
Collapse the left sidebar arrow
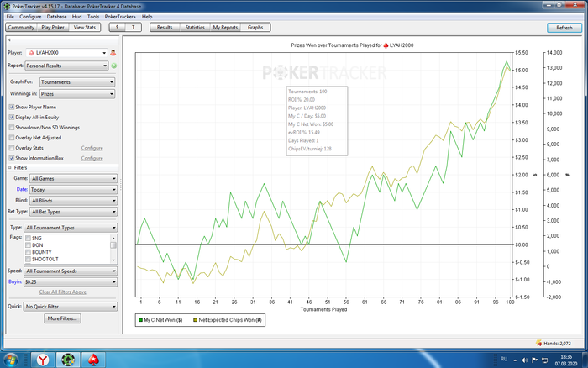[9, 39]
